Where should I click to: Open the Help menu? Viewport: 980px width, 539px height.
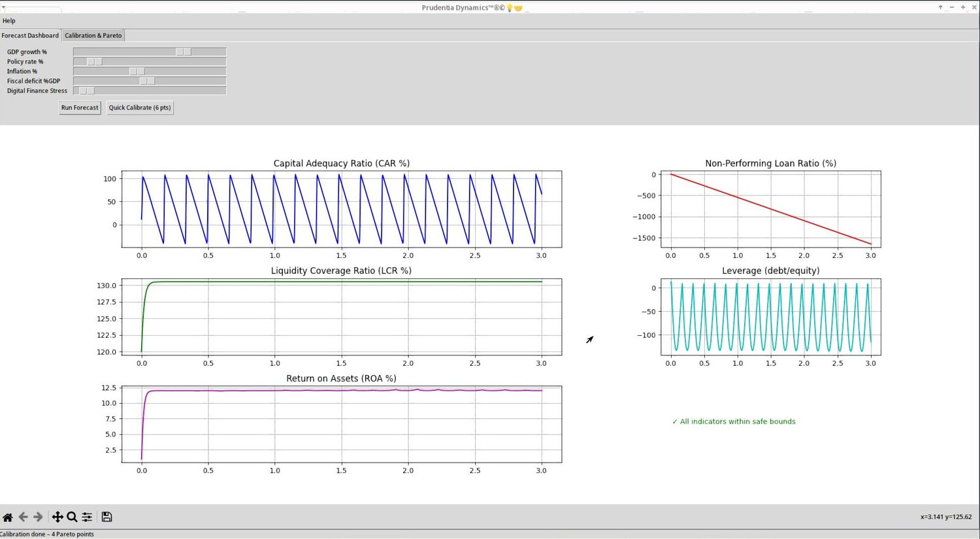(9, 21)
